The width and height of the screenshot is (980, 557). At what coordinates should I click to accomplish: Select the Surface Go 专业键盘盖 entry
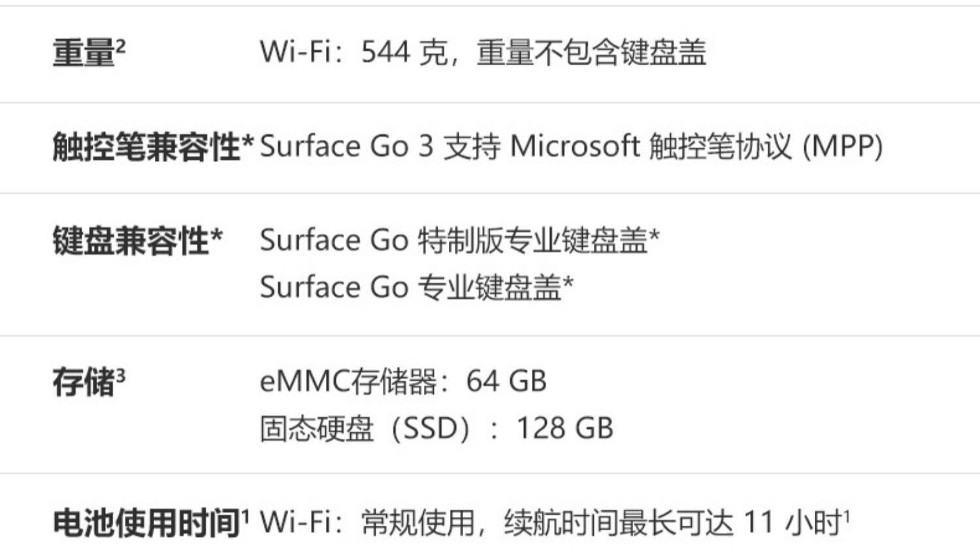[x=410, y=288]
